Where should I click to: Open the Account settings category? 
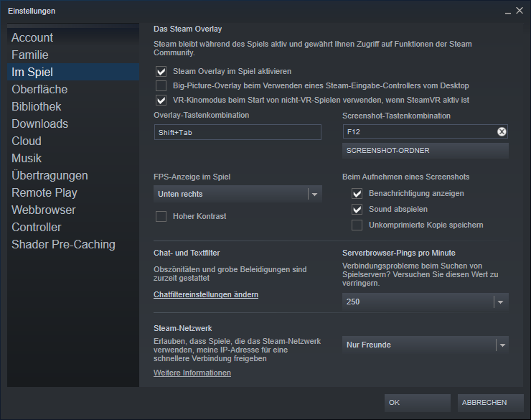pos(73,37)
